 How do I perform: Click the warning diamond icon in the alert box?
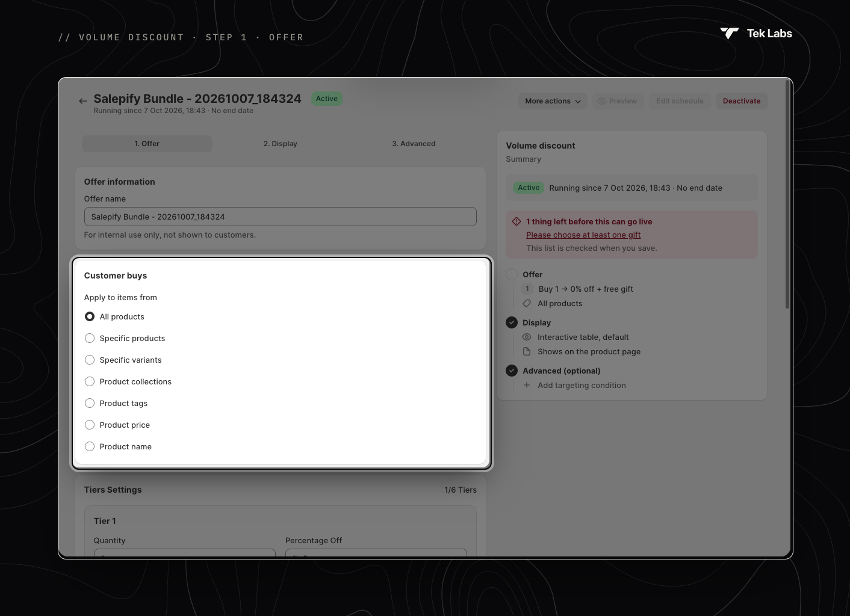(517, 221)
